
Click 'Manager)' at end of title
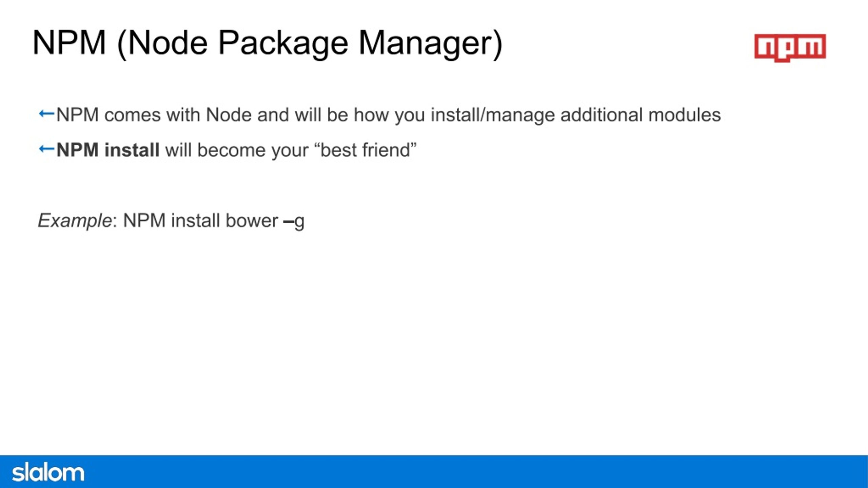pos(431,44)
